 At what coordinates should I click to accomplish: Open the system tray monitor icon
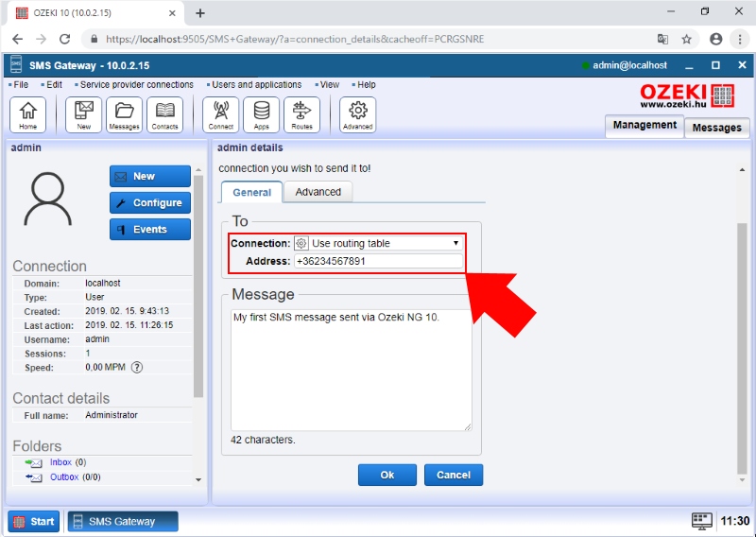(701, 521)
